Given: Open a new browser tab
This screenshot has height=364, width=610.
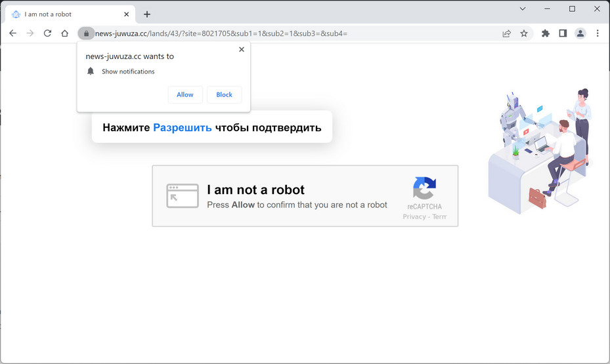Looking at the screenshot, I should 147,14.
